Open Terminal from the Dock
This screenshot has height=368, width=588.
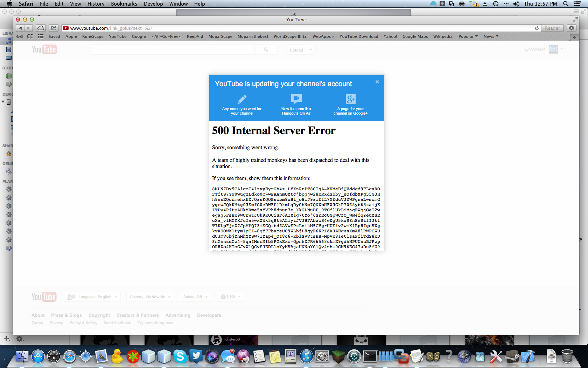pos(370,356)
